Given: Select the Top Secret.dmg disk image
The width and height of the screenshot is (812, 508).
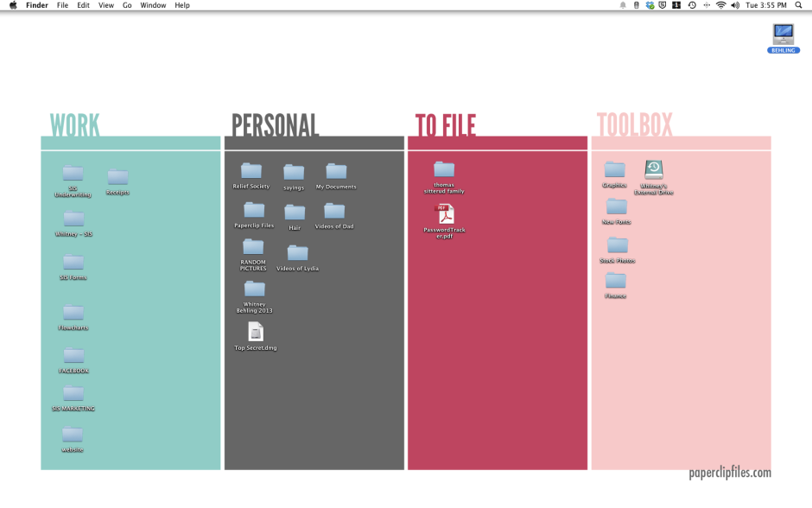Looking at the screenshot, I should pyautogui.click(x=256, y=332).
